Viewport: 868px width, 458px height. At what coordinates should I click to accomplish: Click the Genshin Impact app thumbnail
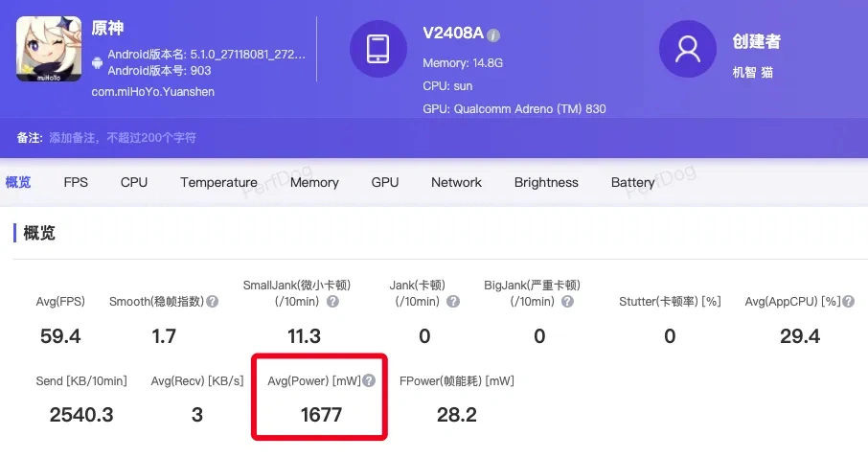coord(48,48)
